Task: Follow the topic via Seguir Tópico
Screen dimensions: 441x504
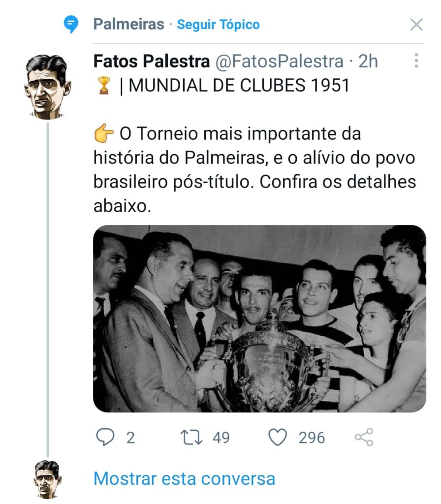Action: click(218, 25)
